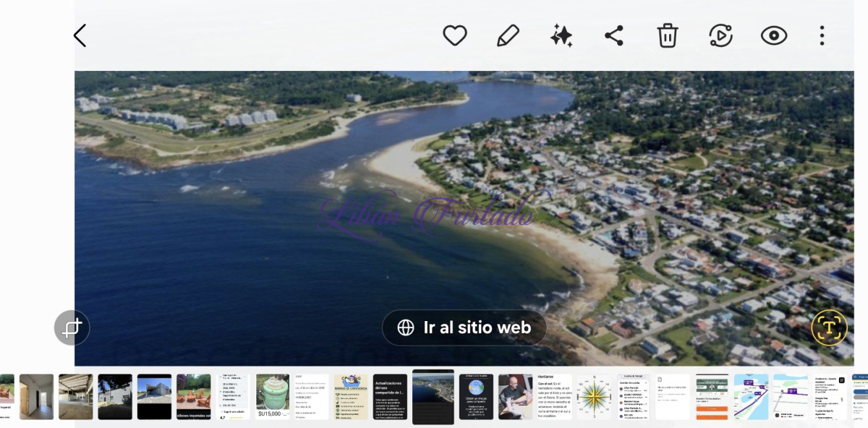The height and width of the screenshot is (428, 868).
Task: Activate the yellow text extraction icon
Action: coord(829,328)
